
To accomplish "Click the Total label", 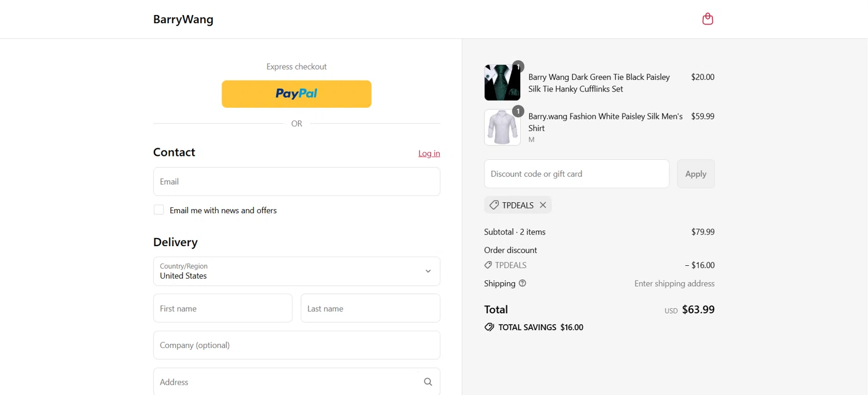I will point(496,309).
